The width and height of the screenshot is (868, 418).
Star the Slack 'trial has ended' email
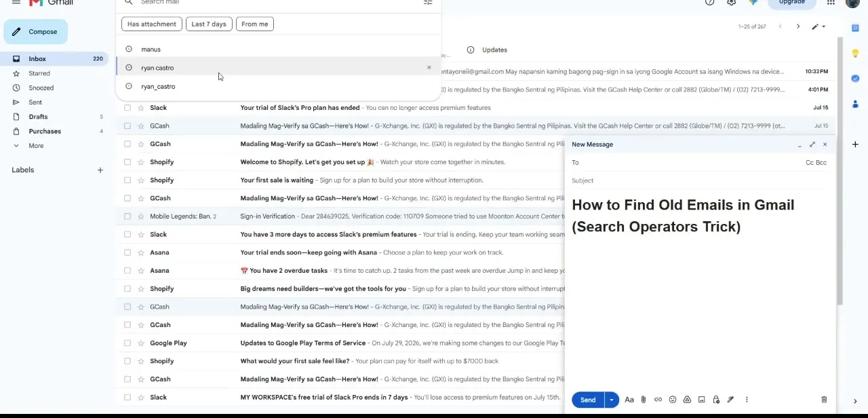[x=141, y=108]
